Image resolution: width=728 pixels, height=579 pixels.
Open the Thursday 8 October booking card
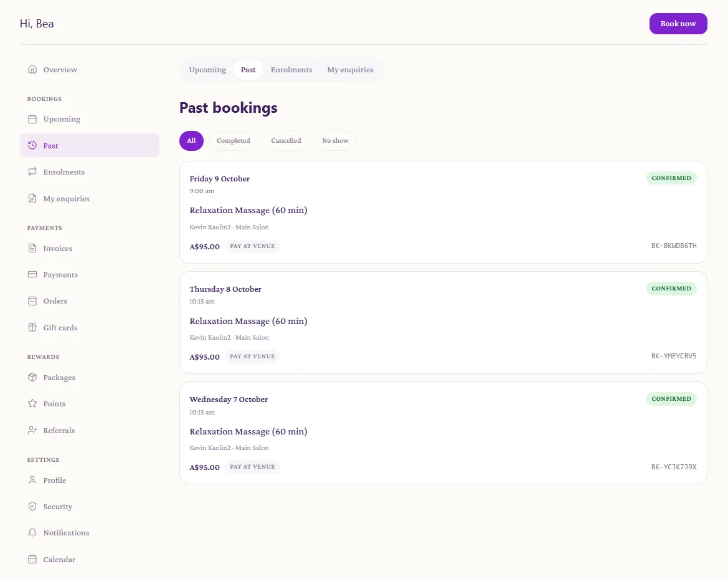point(443,322)
